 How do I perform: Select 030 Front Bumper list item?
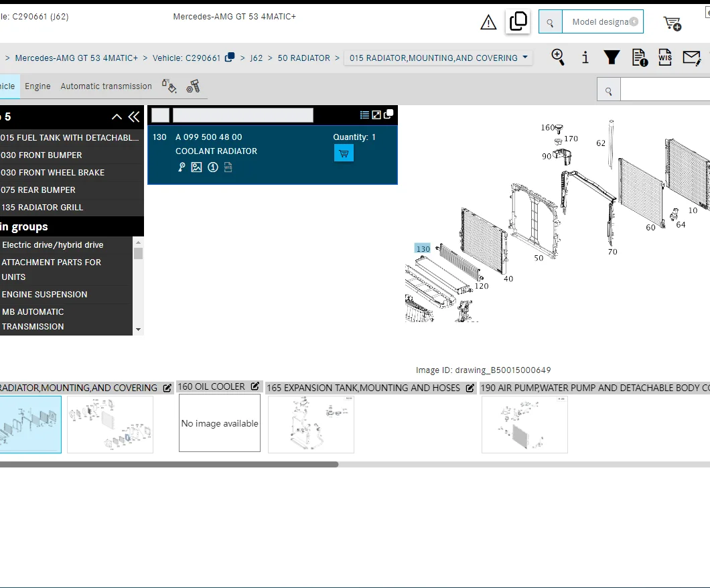tap(70, 155)
